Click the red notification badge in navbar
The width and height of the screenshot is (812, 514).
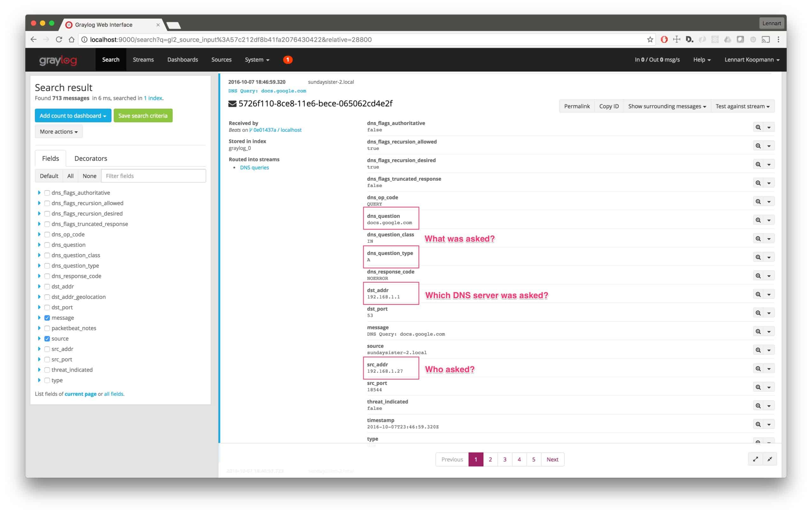(287, 60)
